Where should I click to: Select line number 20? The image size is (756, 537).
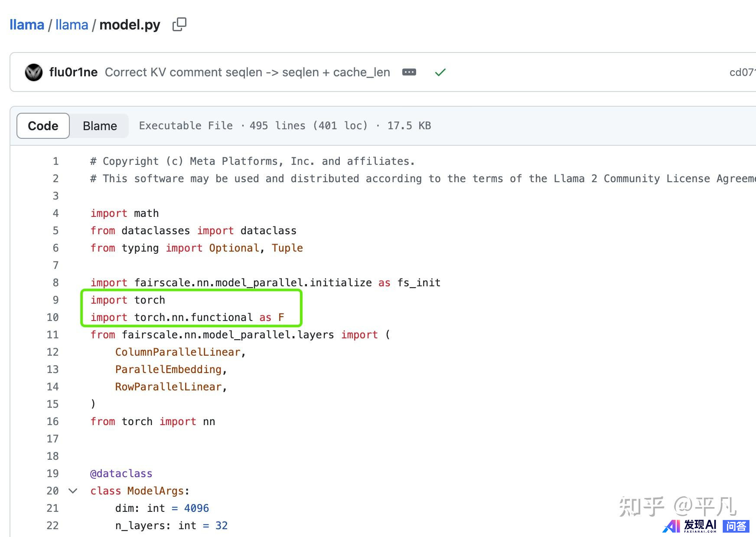tap(53, 491)
